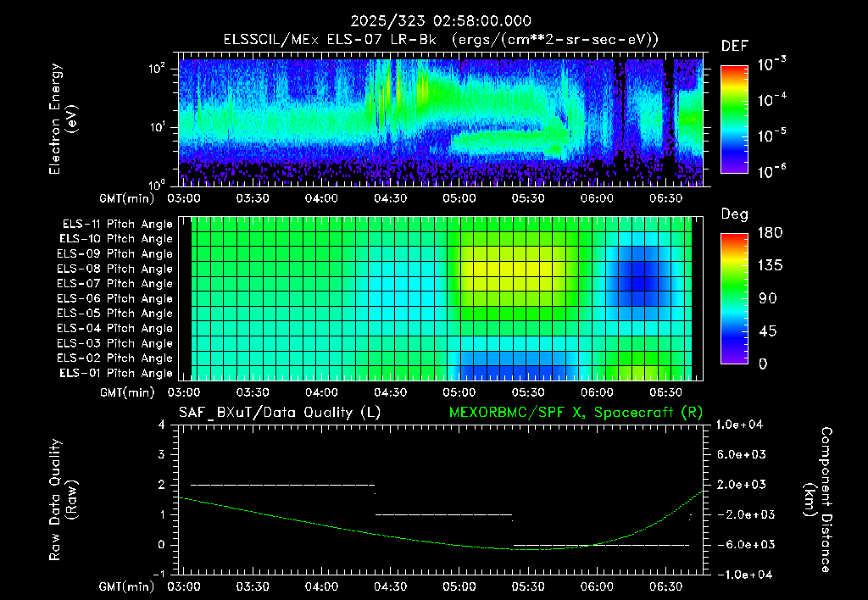This screenshot has height=600, width=868.
Task: Click the DEF colorbar label
Action: click(735, 46)
